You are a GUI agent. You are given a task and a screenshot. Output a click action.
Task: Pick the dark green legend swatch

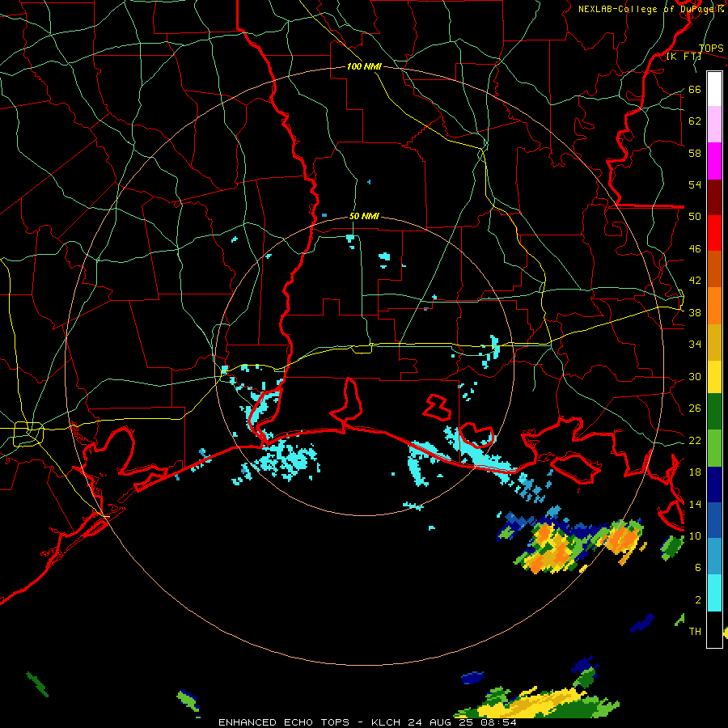[x=714, y=413]
